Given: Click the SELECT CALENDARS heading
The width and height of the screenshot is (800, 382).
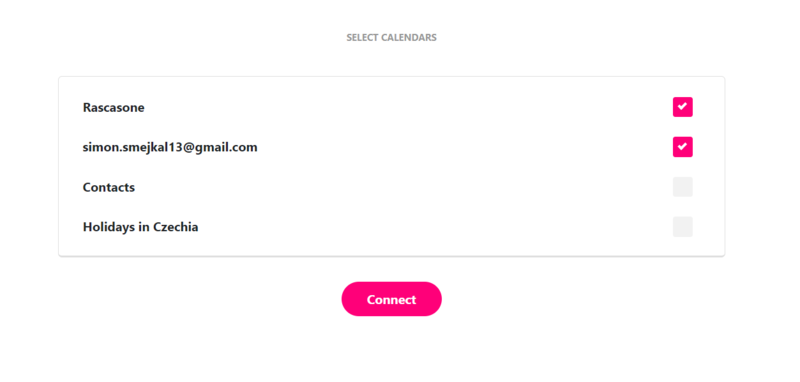Looking at the screenshot, I should tap(391, 38).
